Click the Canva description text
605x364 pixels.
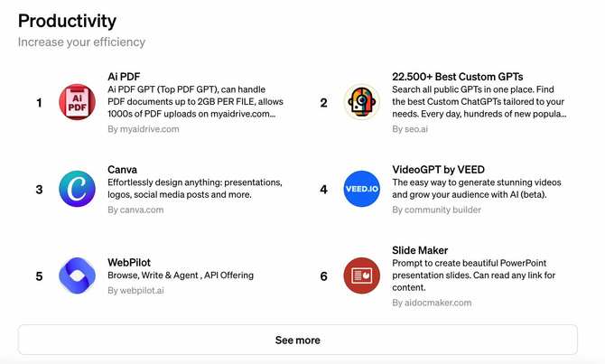194,188
